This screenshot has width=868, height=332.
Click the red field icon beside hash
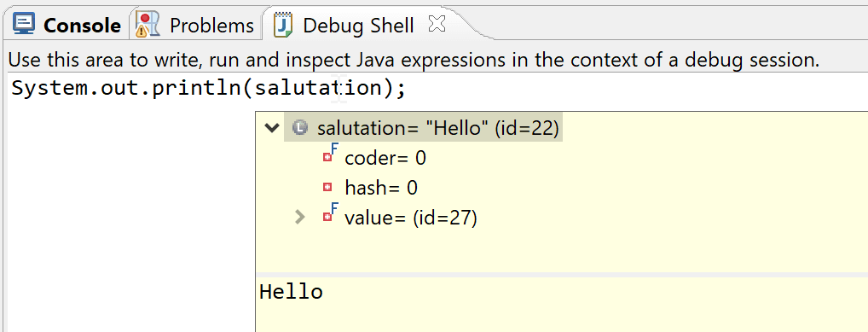327,188
